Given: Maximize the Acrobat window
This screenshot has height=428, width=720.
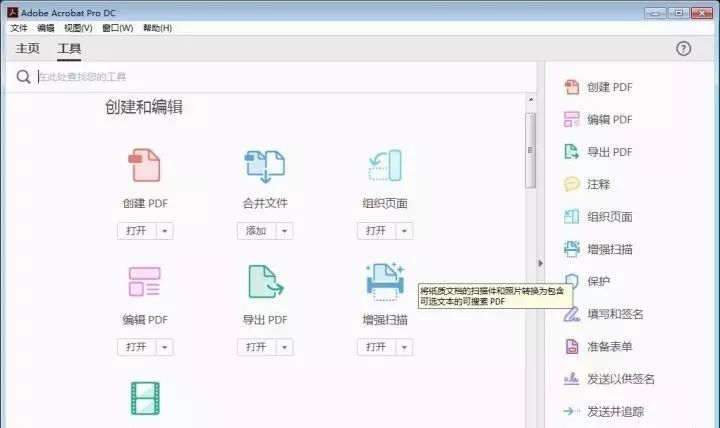Looking at the screenshot, I should pyautogui.click(x=679, y=13).
